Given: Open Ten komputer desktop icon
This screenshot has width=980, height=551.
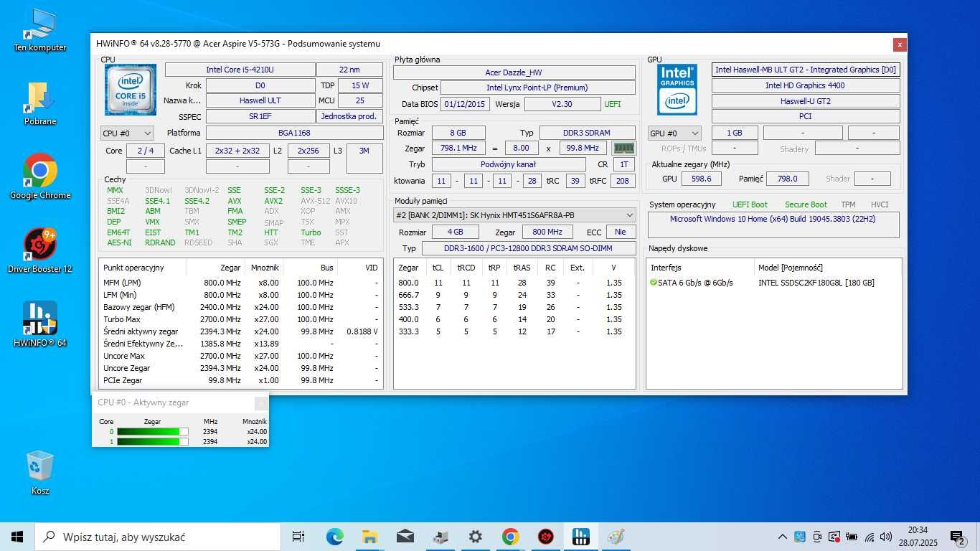Looking at the screenshot, I should point(40,30).
